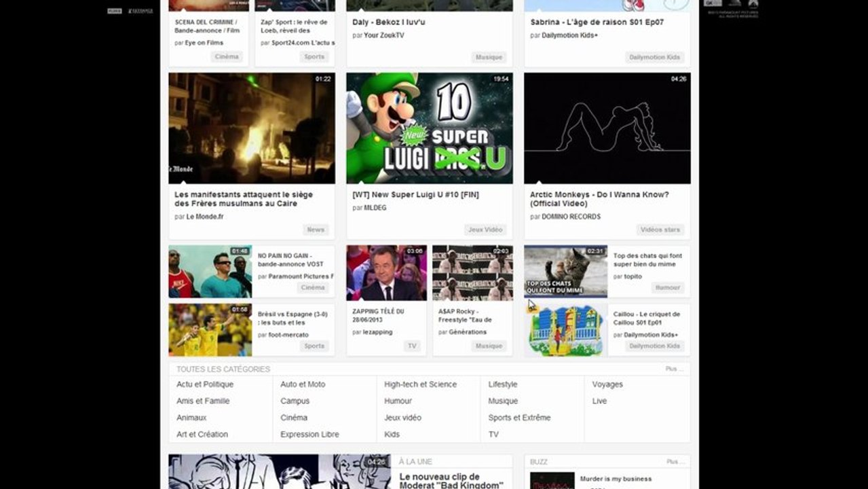Screen dimensions: 868x489
Task: Open Top des chats mime thumbnail
Action: 566,272
